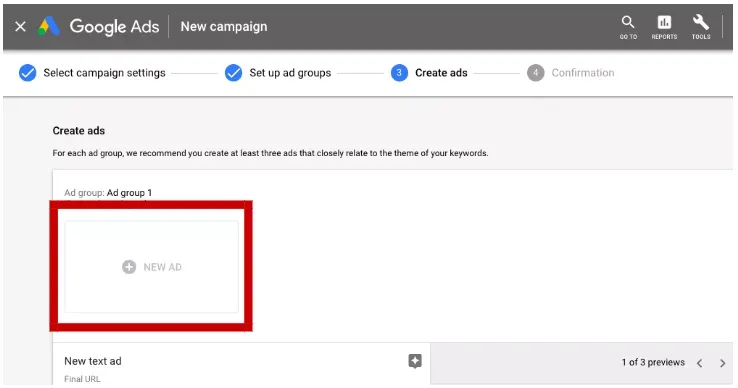Click the checkmark for Set up ad groups
This screenshot has width=738, height=388.
point(233,73)
